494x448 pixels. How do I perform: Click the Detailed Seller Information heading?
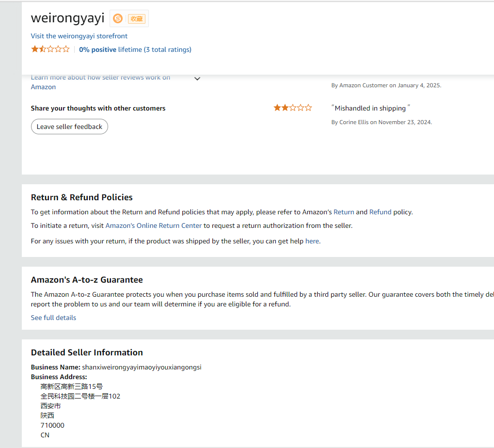pyautogui.click(x=87, y=352)
